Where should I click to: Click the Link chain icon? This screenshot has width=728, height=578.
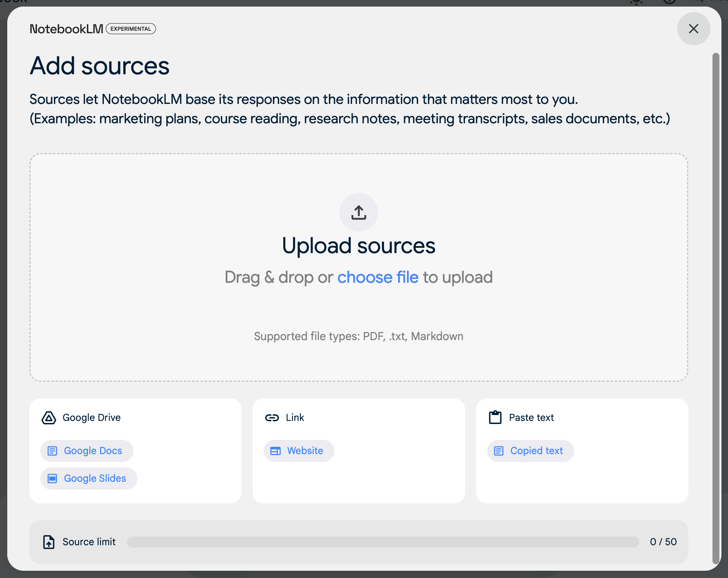tap(272, 418)
